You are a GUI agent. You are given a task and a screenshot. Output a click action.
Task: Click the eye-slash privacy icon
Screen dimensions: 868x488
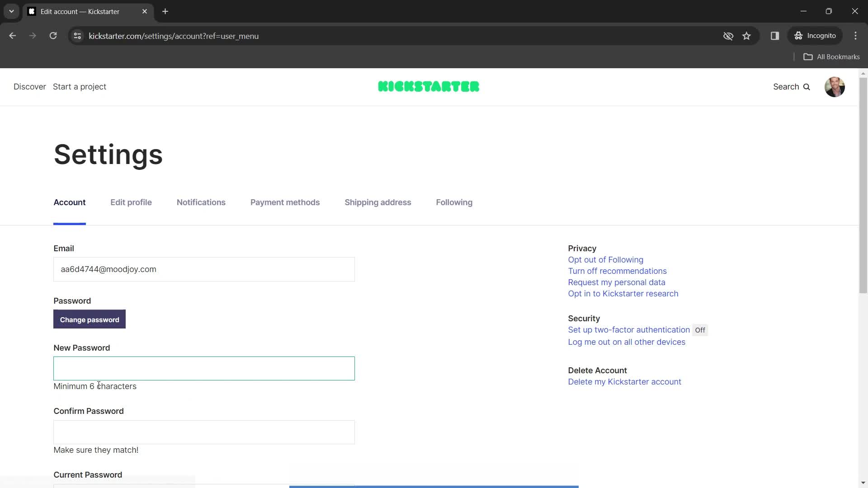click(x=728, y=36)
